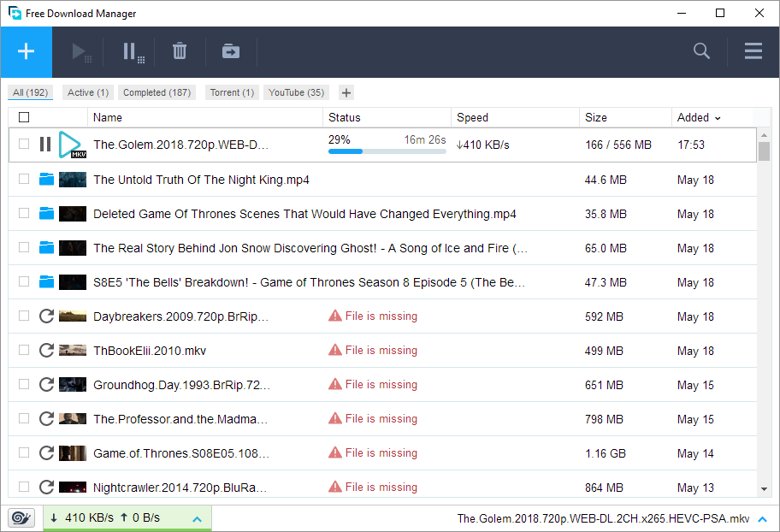This screenshot has height=532, width=780.
Task: Check the The.Golem.2018 row checkbox
Action: [x=24, y=144]
